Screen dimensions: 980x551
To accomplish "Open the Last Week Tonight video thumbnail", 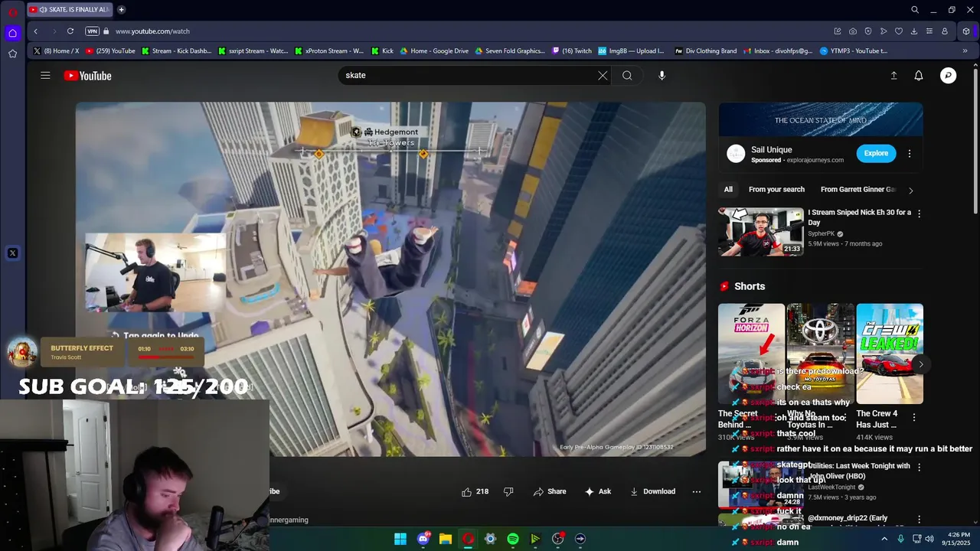I will [x=760, y=484].
